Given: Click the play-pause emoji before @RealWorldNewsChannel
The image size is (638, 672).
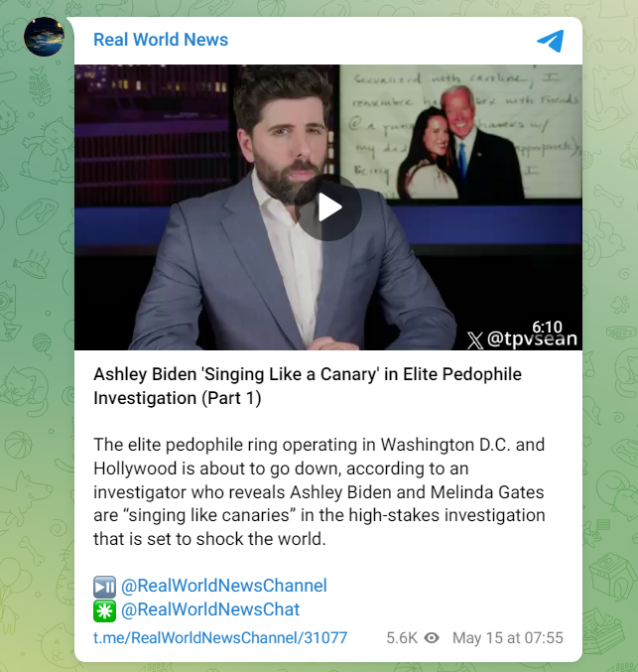Looking at the screenshot, I should (104, 587).
